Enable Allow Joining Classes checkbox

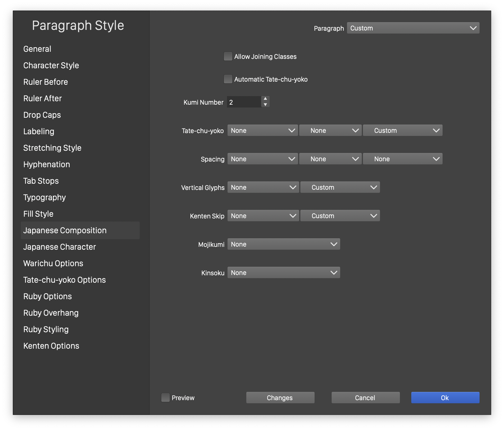pyautogui.click(x=228, y=56)
